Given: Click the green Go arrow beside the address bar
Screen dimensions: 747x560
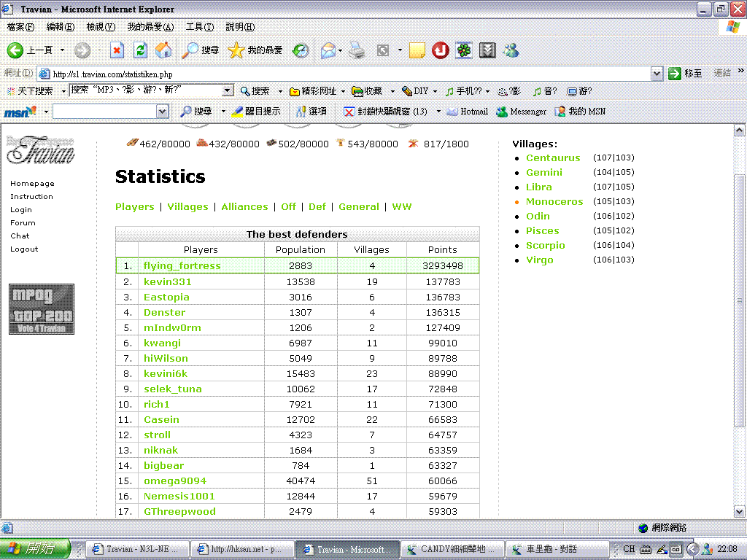Looking at the screenshot, I should click(x=674, y=74).
